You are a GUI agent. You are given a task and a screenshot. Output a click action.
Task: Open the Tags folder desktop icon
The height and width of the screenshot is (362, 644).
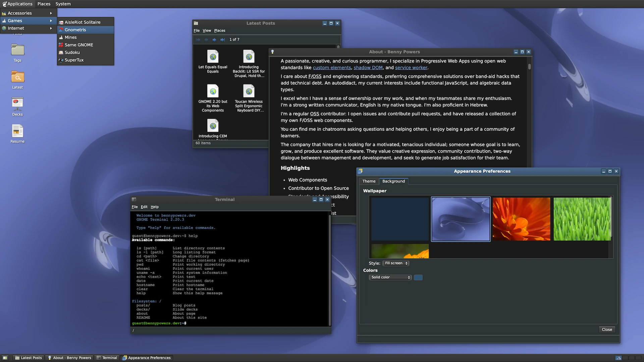(x=17, y=53)
